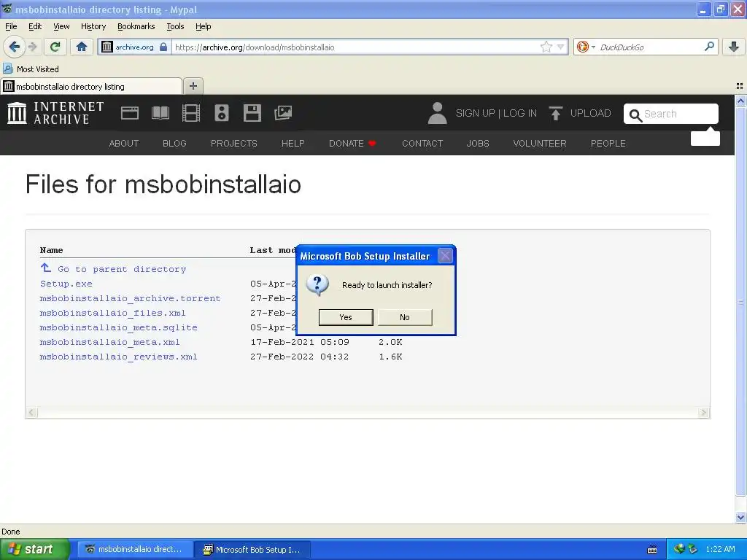747x560 pixels.
Task: Open the Audio speaker icon in Archive nav
Action: (x=222, y=113)
